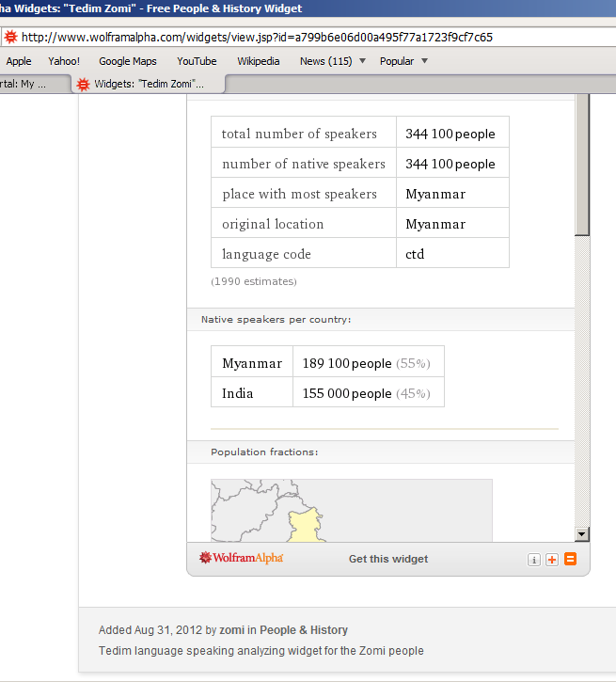
Task: Open the Google Maps bookmark
Action: pyautogui.click(x=128, y=61)
